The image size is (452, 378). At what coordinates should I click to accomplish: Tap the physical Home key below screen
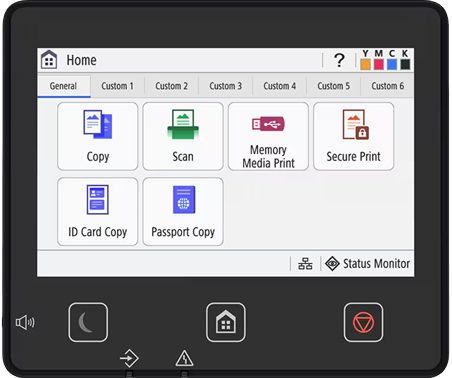coord(226,322)
